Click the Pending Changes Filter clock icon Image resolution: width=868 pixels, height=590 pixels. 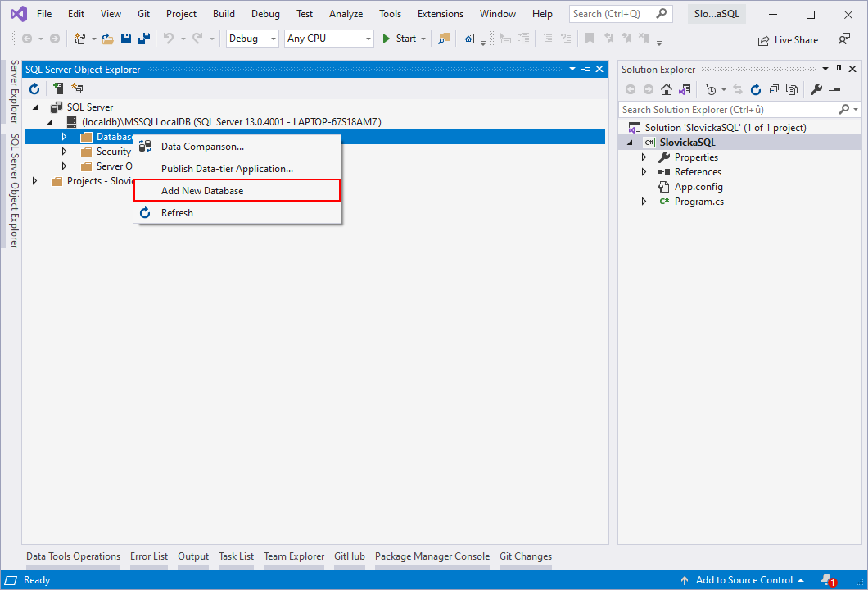pyautogui.click(x=711, y=89)
